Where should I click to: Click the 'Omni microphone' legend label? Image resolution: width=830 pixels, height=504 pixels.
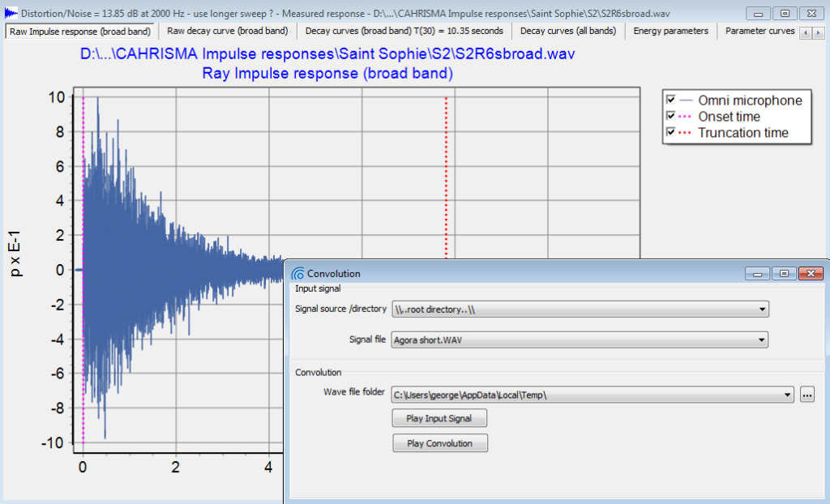(750, 100)
